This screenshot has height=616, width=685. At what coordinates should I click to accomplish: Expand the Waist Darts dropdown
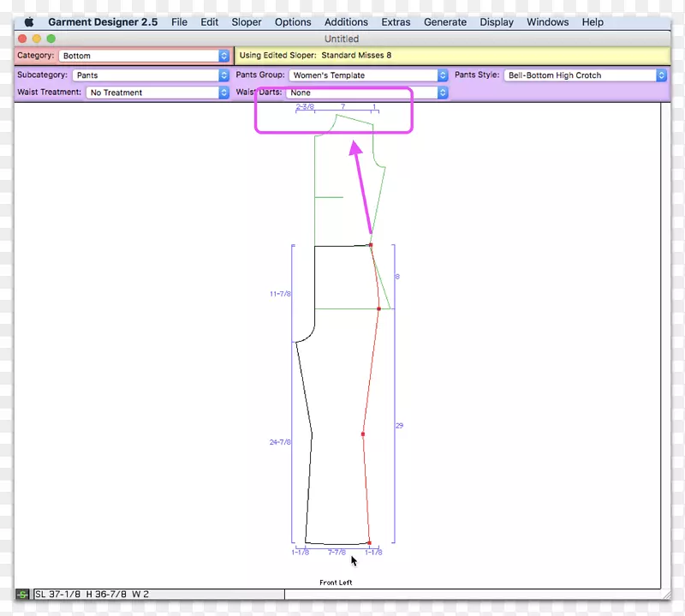(368, 93)
